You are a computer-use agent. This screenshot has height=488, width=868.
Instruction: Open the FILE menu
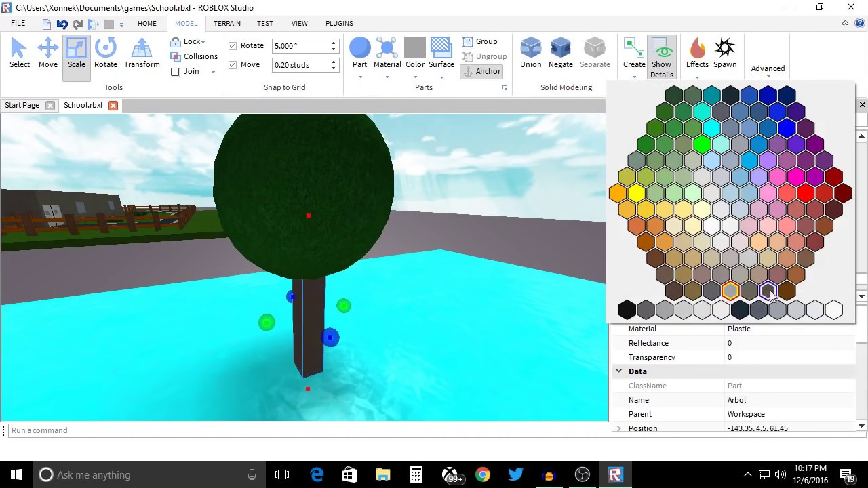18,23
